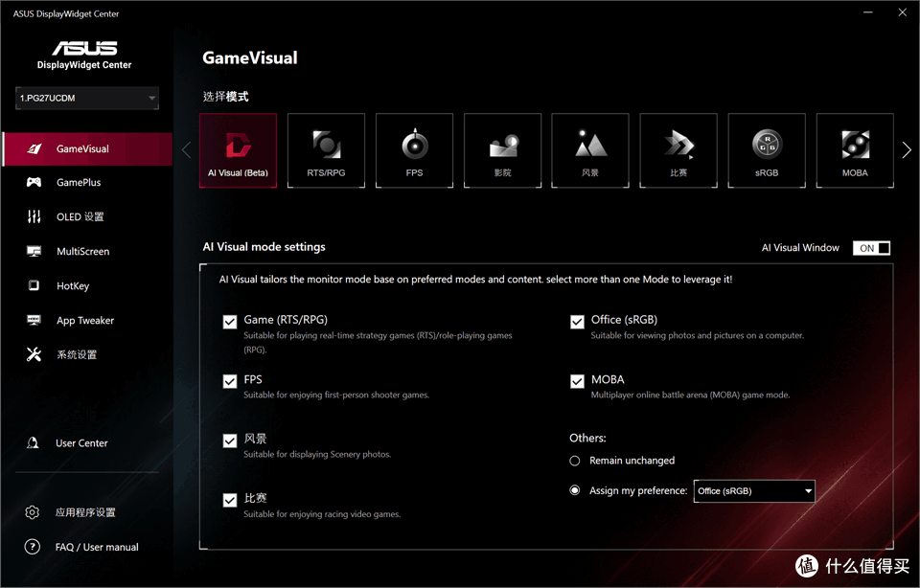920x588 pixels.
Task: Uncheck Game (RTS/RPG) checkbox
Action: (230, 322)
